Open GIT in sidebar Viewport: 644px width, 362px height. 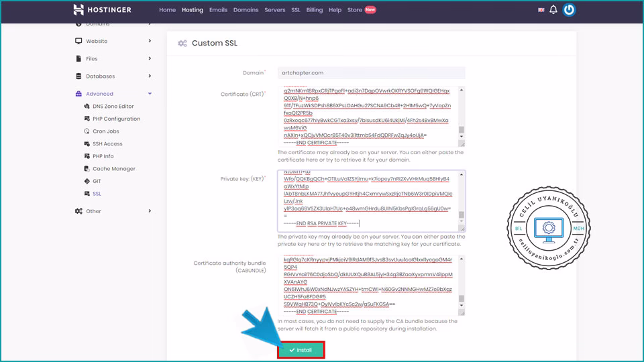[x=97, y=181]
